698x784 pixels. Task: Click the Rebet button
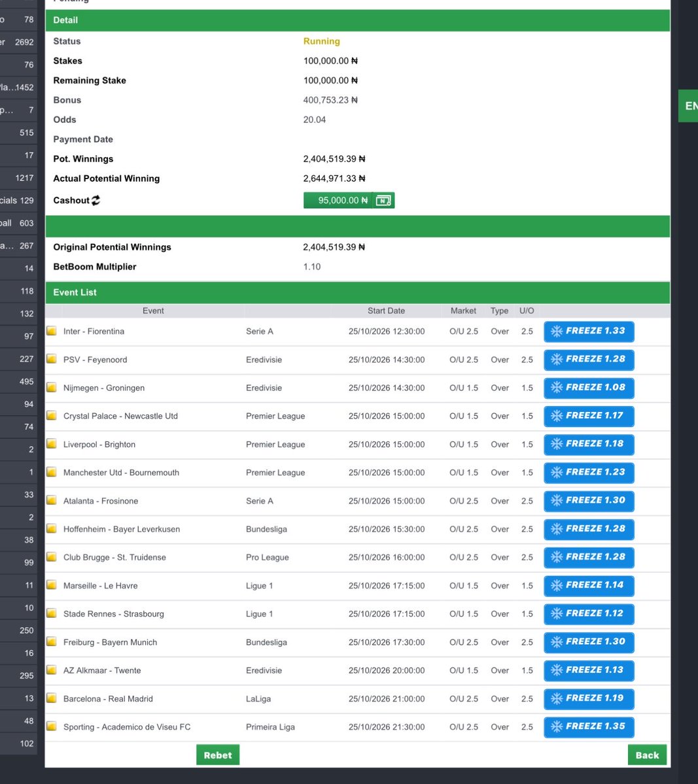coord(218,755)
